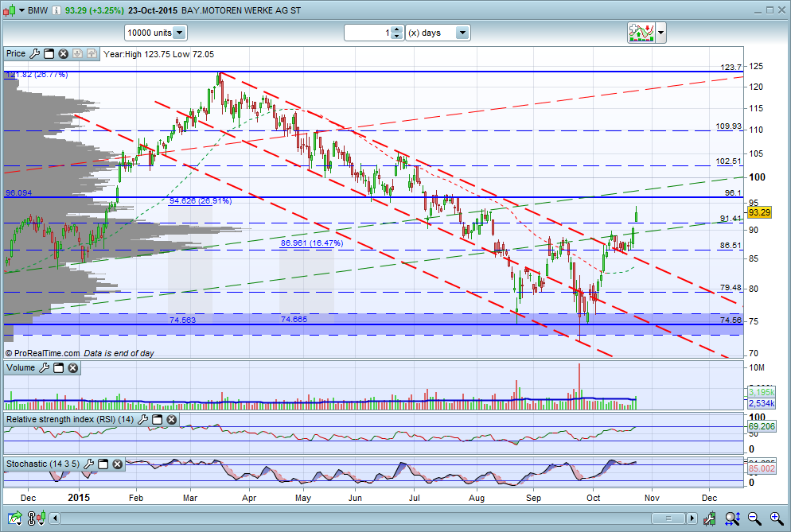Click the 86.961 (16.47%) measurement label
Viewport: 791px width, 532px height.
pos(312,243)
